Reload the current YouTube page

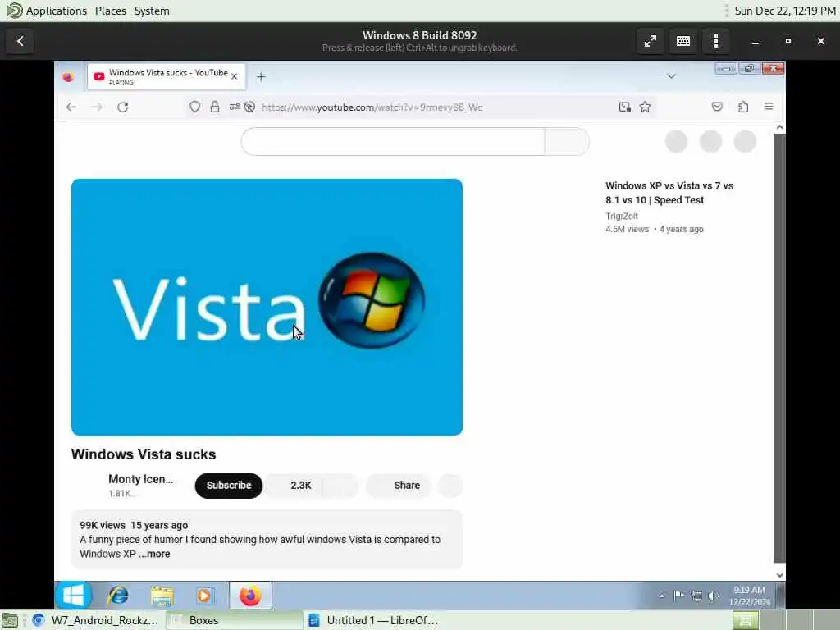click(123, 107)
